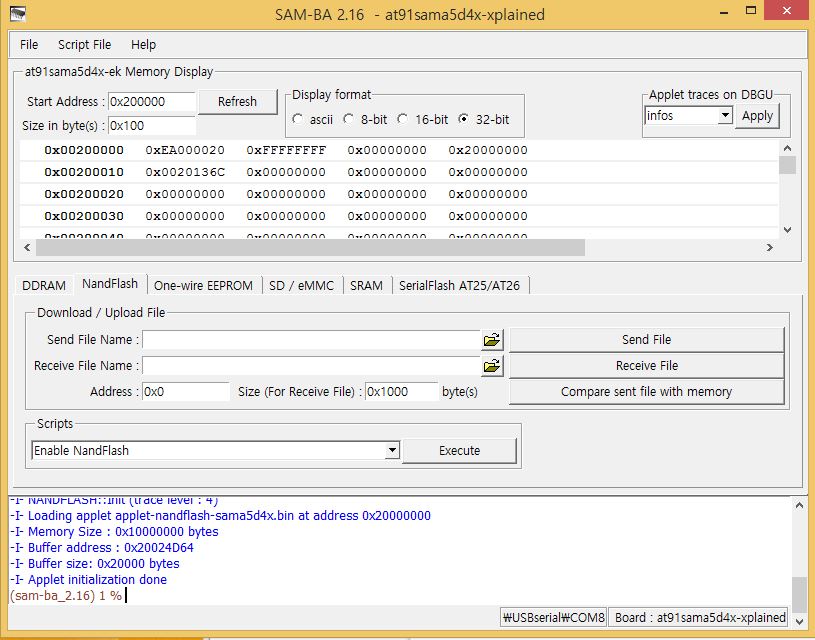The width and height of the screenshot is (815, 640).
Task: Browse for Receive File Name folder icon
Action: (x=491, y=366)
